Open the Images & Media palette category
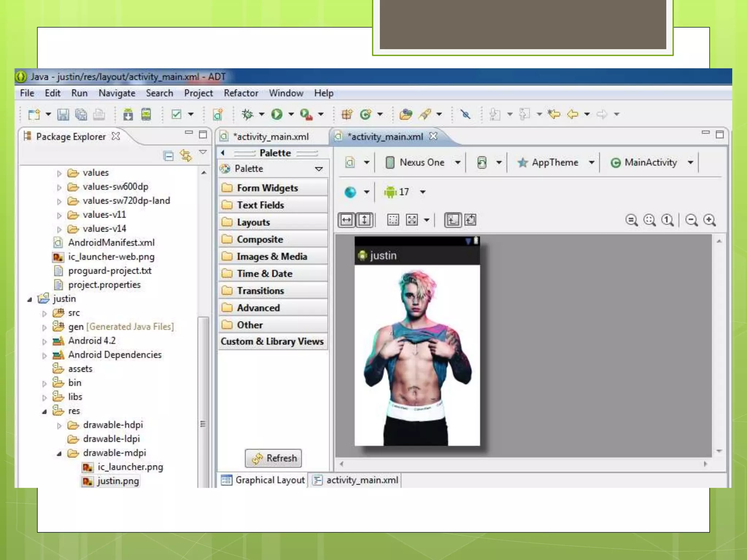This screenshot has width=747, height=560. 273,256
